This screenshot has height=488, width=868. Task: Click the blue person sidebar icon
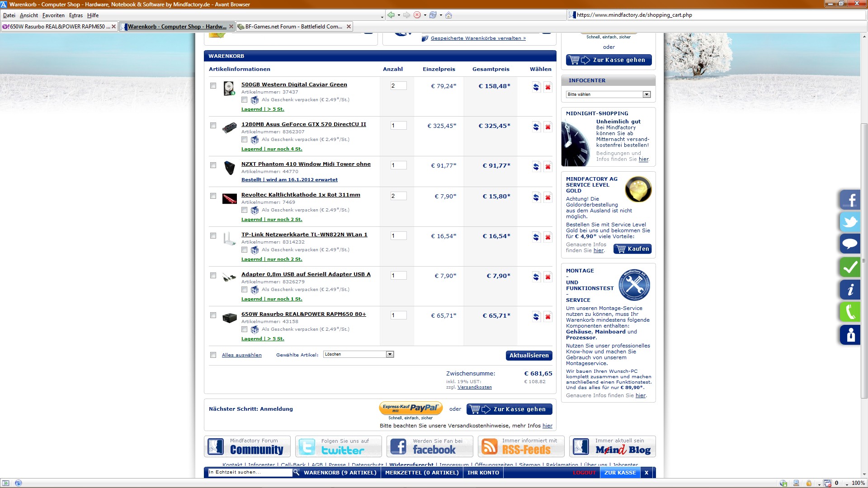(850, 335)
